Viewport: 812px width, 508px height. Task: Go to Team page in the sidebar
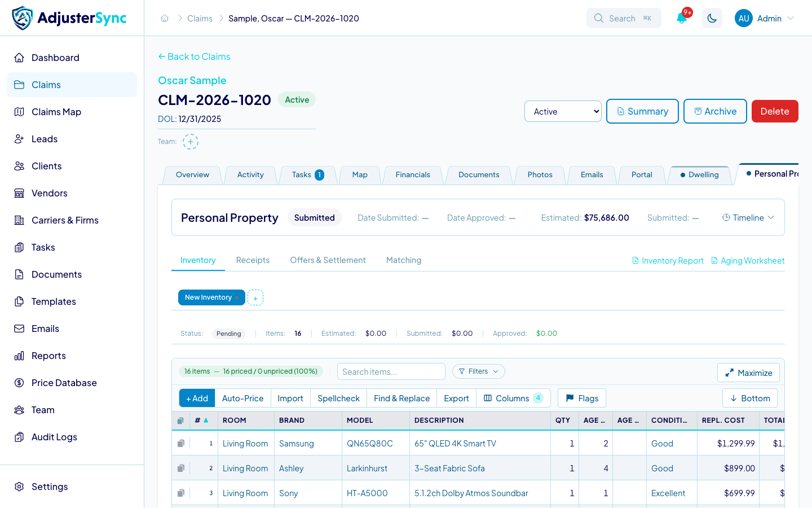click(72, 410)
